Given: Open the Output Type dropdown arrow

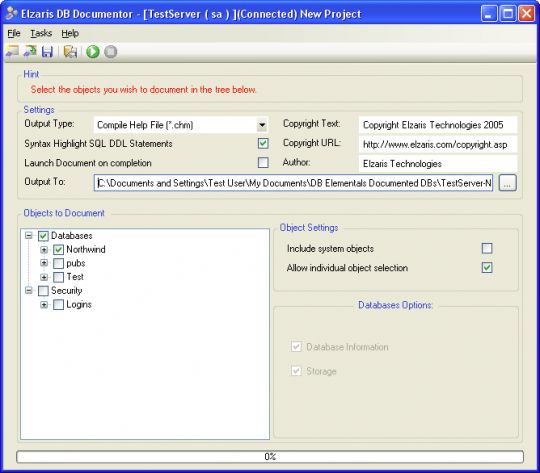Looking at the screenshot, I should pos(262,125).
